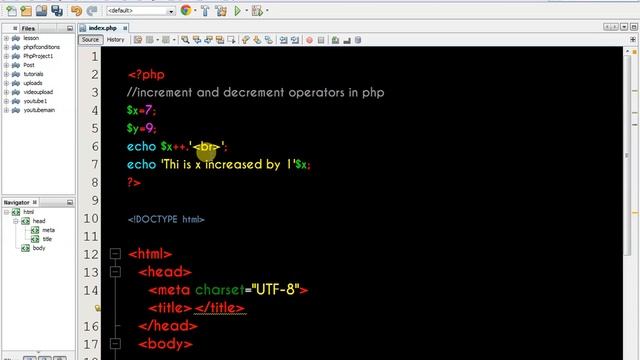Click the Uncomment icon in editor toolbar
Viewport: 640px width, 360px height.
[x=347, y=40]
